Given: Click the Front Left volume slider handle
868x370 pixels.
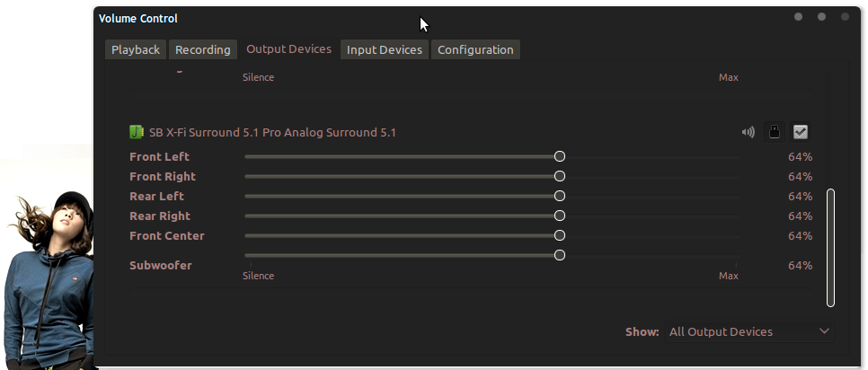Looking at the screenshot, I should tap(560, 156).
